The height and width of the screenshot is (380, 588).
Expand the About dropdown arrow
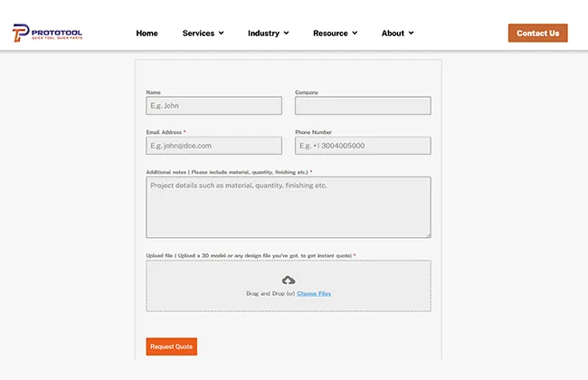click(x=411, y=33)
